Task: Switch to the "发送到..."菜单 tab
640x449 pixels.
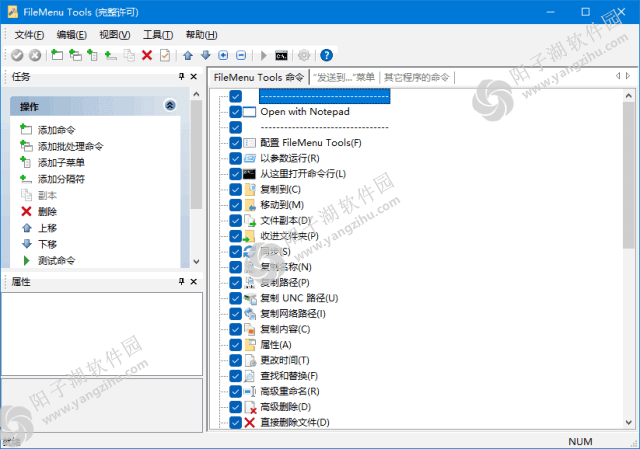Action: tap(344, 77)
